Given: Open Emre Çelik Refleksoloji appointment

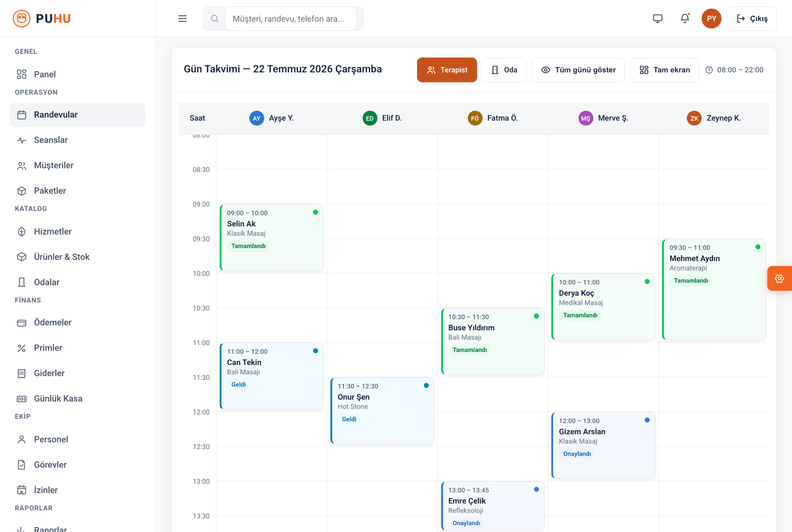Looking at the screenshot, I should [493, 506].
